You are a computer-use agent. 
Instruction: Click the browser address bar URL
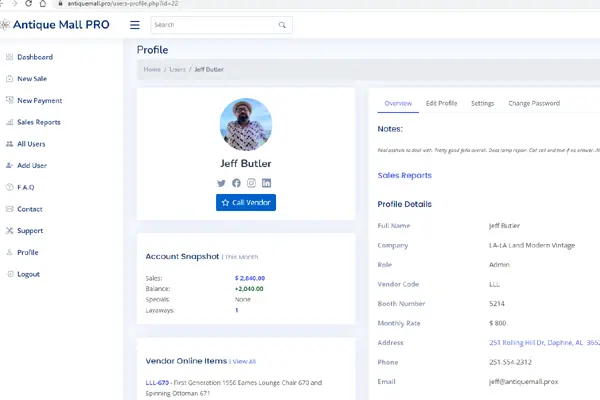tap(123, 3)
